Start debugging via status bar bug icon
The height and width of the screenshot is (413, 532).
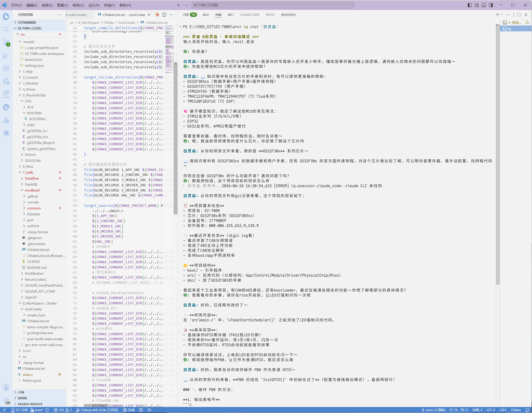pos(141,410)
